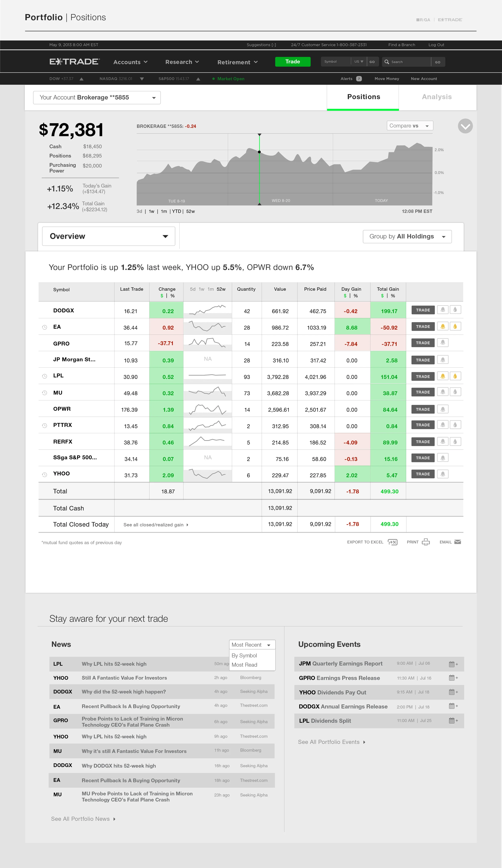Click the history clock icon beside LPL

tap(44, 376)
